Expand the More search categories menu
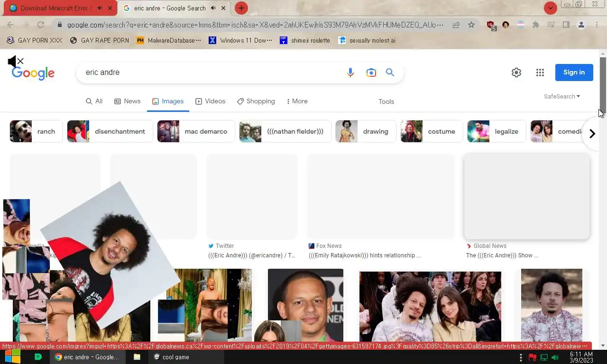Screen dimensions: 607x364 click(297, 101)
